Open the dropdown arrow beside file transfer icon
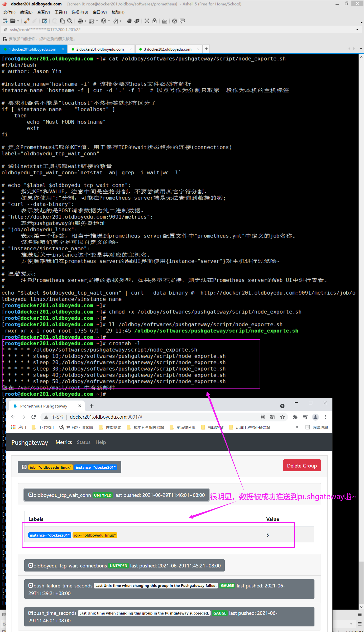The height and width of the screenshot is (632, 364). pyautogui.click(x=97, y=21)
